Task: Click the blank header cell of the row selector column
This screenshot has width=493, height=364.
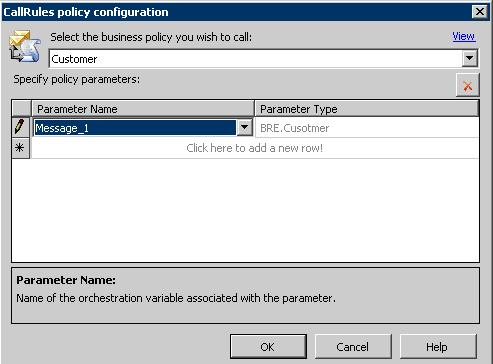Action: [x=21, y=108]
